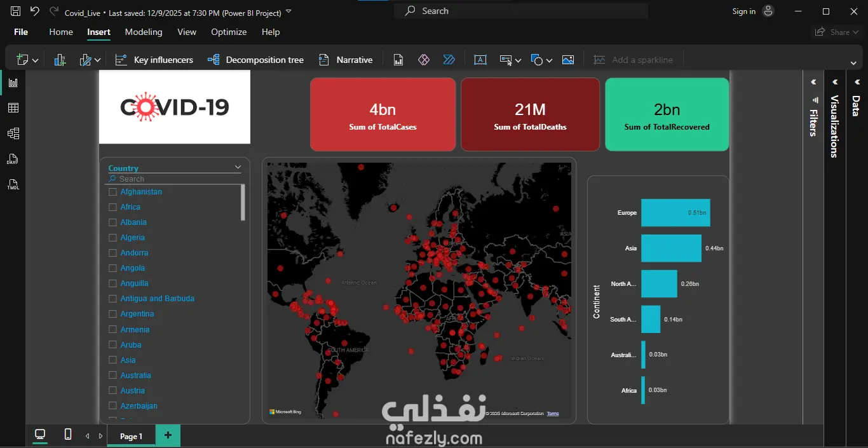Click the More visuals icon
868x448 pixels.
[x=85, y=60]
